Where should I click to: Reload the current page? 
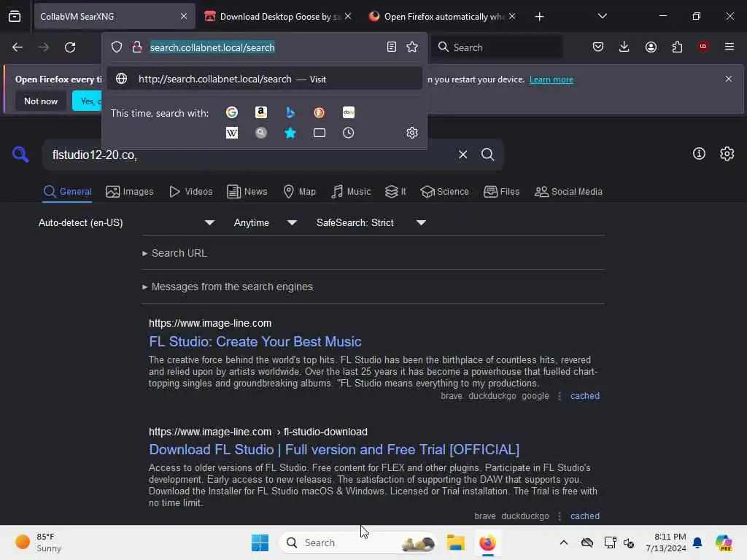(x=70, y=47)
